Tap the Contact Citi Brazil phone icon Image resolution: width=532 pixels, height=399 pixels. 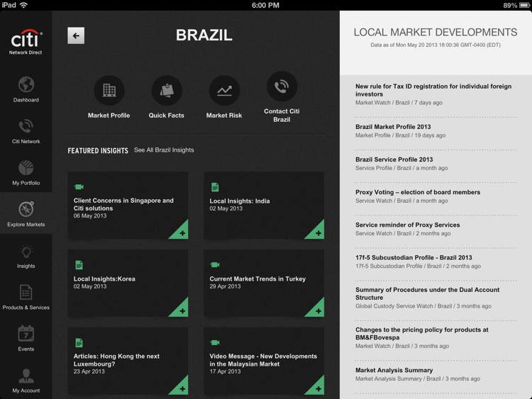[282, 86]
